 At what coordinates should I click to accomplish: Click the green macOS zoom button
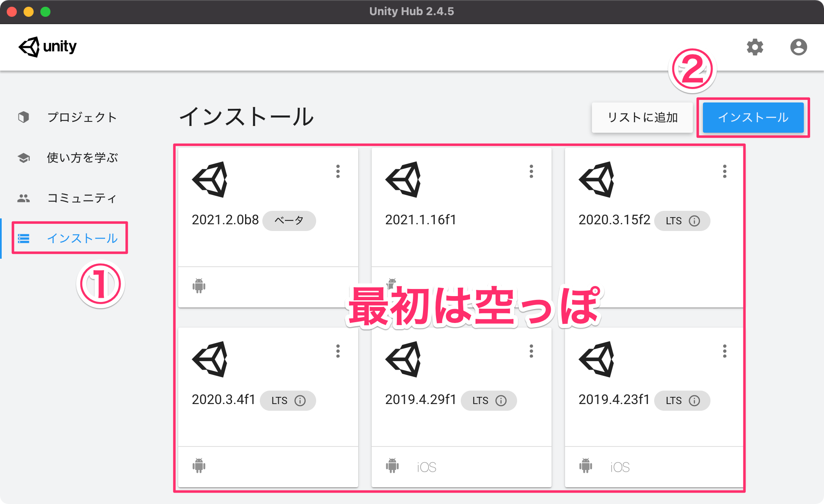click(x=45, y=12)
